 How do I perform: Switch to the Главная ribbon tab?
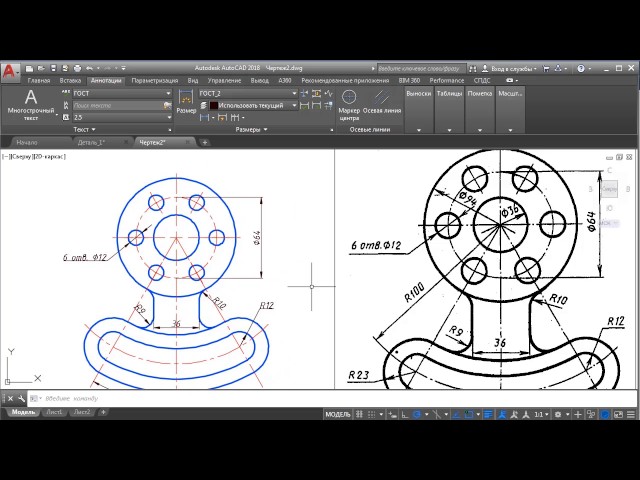[x=39, y=80]
